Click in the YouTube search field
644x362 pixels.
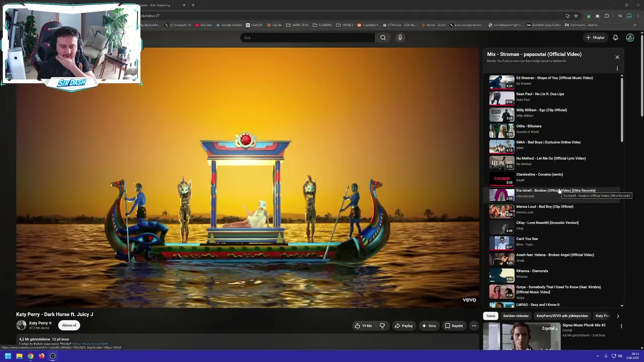308,38
